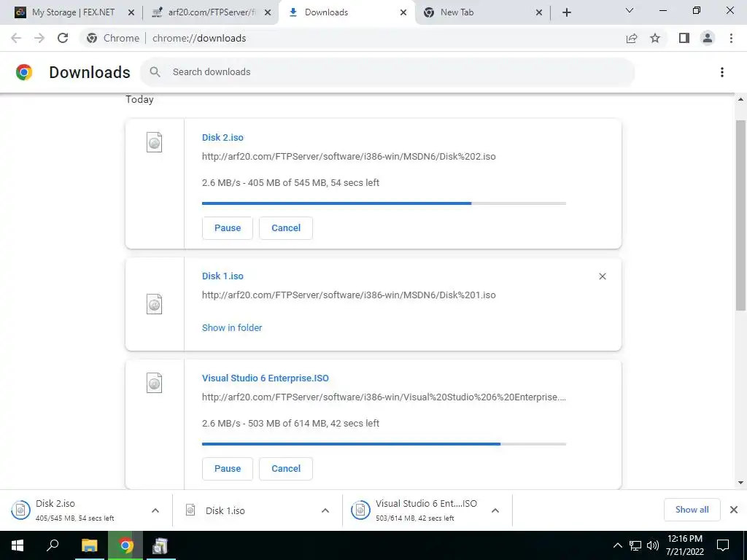Viewport: 747px width, 560px height.
Task: Pause the Disk 2.iso download
Action: [228, 228]
